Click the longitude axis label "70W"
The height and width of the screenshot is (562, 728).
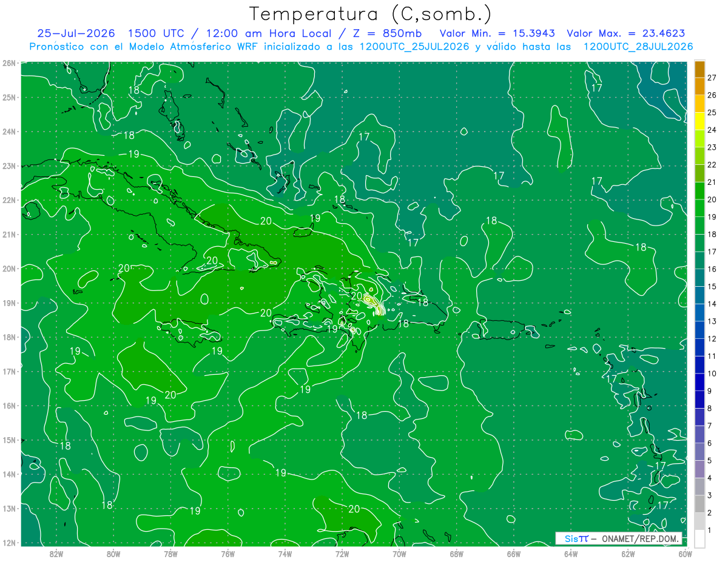399,554
